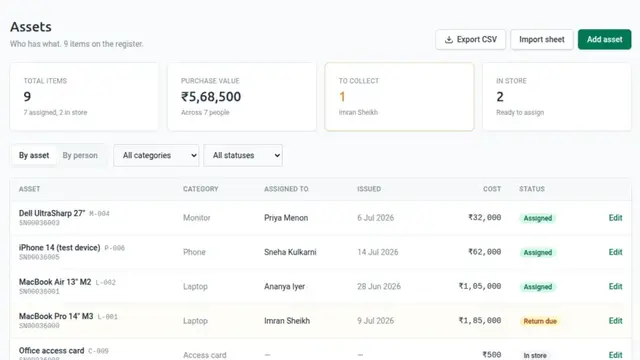640x360 pixels.
Task: Click the 14 Jul 2026 issued date
Action: point(378,252)
